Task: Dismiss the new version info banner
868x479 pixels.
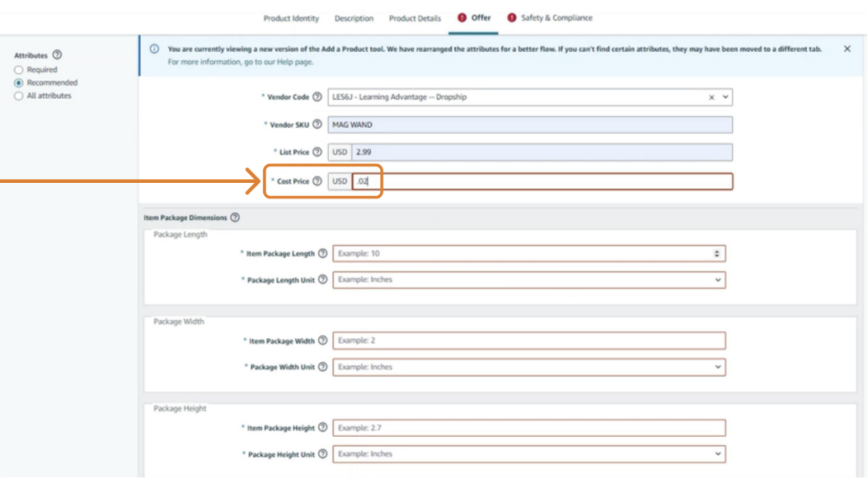Action: coord(847,48)
